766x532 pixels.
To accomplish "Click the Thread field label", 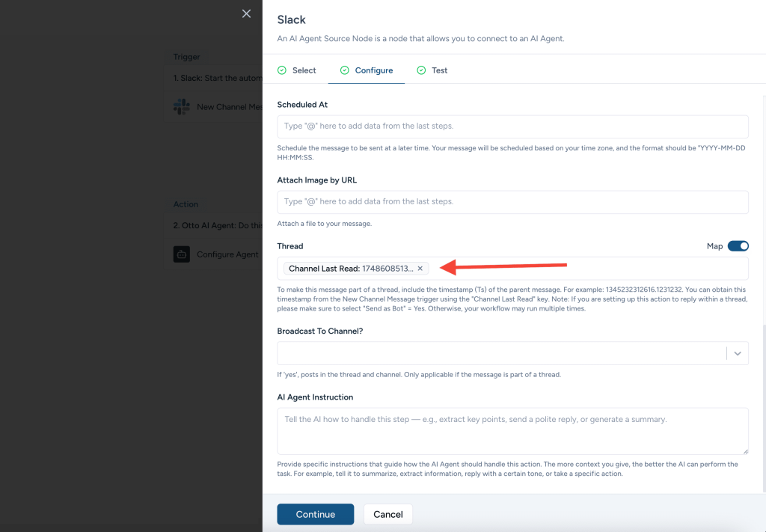I will point(290,246).
